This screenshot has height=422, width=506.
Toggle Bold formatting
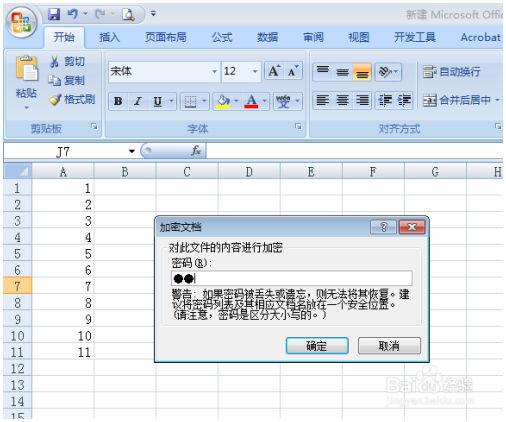pyautogui.click(x=118, y=101)
